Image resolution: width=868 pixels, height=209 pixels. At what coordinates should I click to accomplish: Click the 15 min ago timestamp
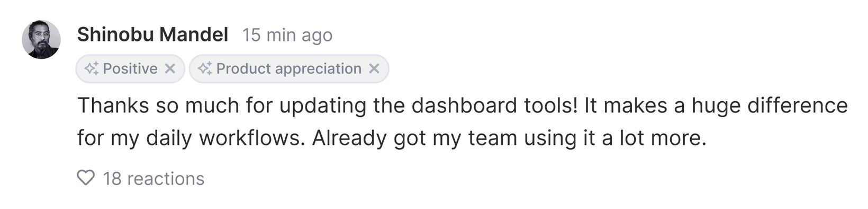pyautogui.click(x=287, y=35)
